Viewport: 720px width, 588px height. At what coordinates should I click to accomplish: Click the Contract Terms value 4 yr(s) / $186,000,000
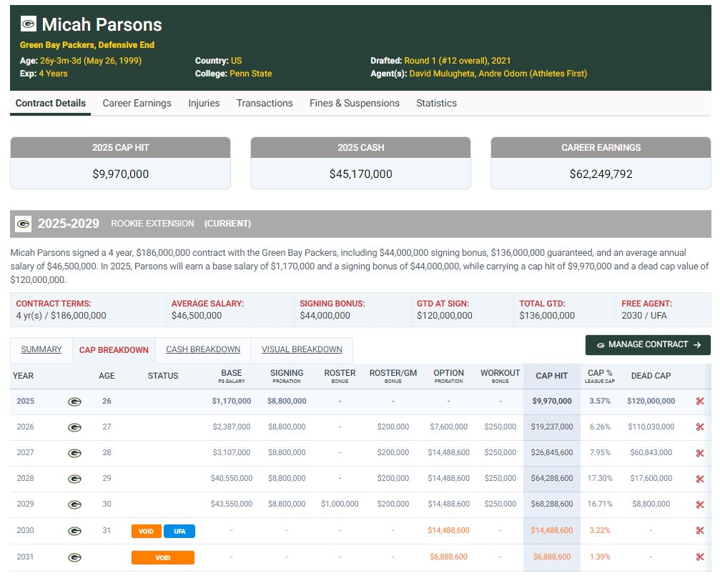point(61,316)
